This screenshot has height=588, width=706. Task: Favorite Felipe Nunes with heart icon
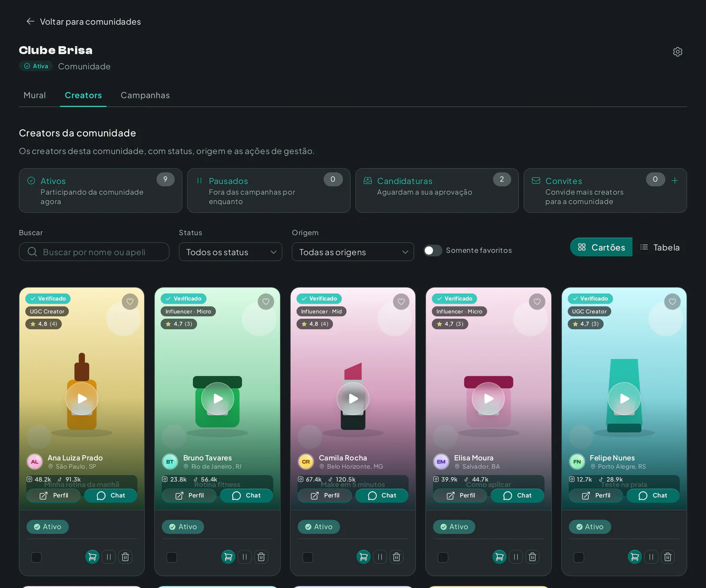click(x=672, y=302)
